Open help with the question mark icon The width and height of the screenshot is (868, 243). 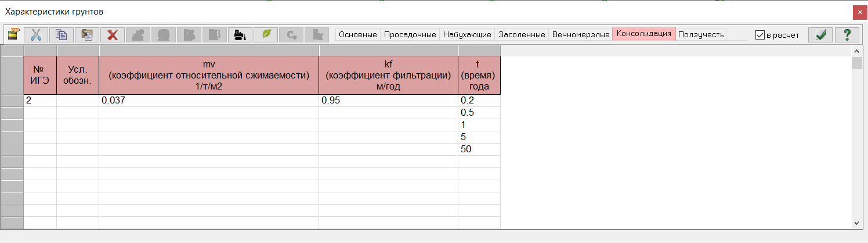[x=847, y=35]
